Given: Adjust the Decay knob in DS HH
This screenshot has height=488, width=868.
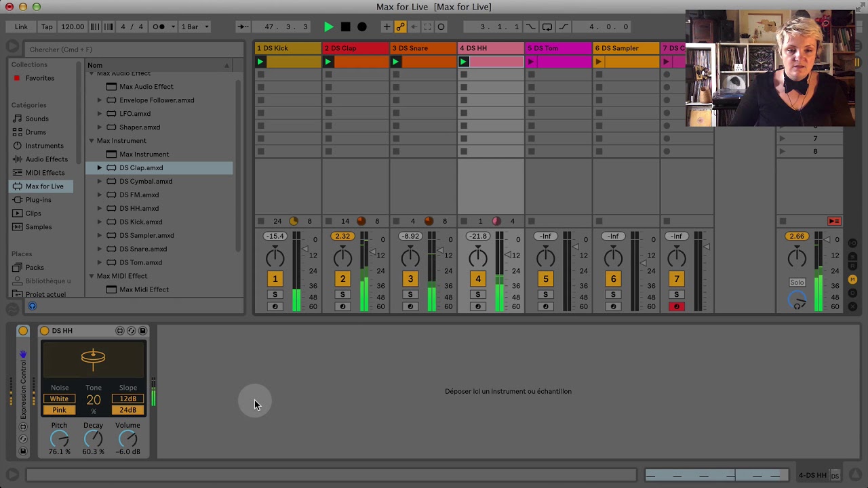Looking at the screenshot, I should pos(93,439).
